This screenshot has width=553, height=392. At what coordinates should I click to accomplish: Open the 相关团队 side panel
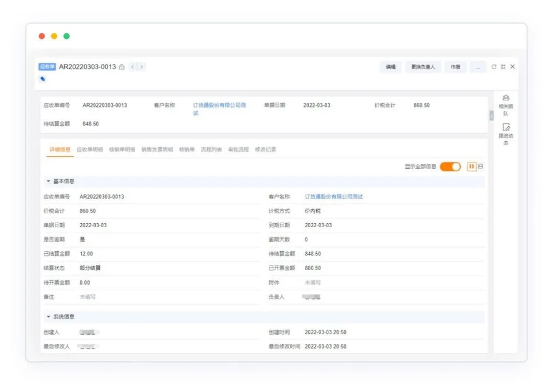(x=506, y=105)
